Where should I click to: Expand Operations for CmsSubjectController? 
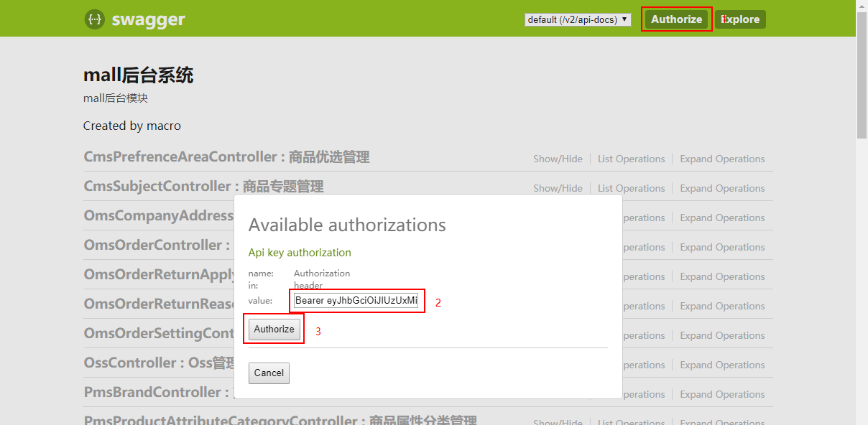(722, 188)
